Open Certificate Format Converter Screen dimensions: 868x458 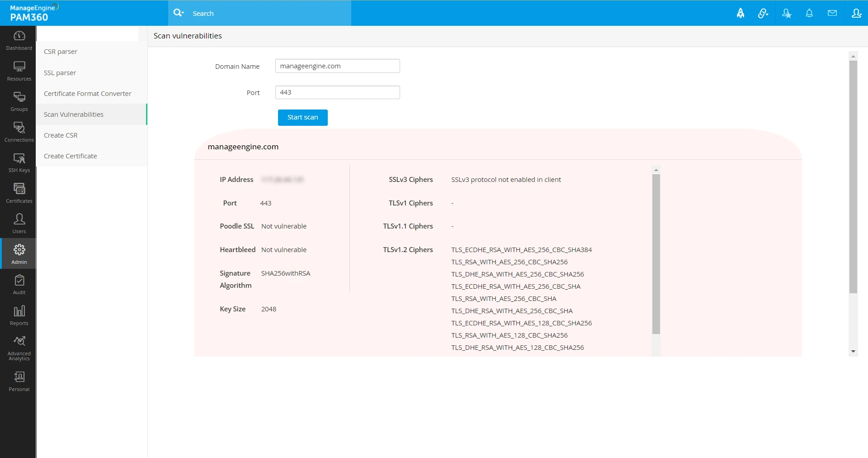tap(87, 94)
